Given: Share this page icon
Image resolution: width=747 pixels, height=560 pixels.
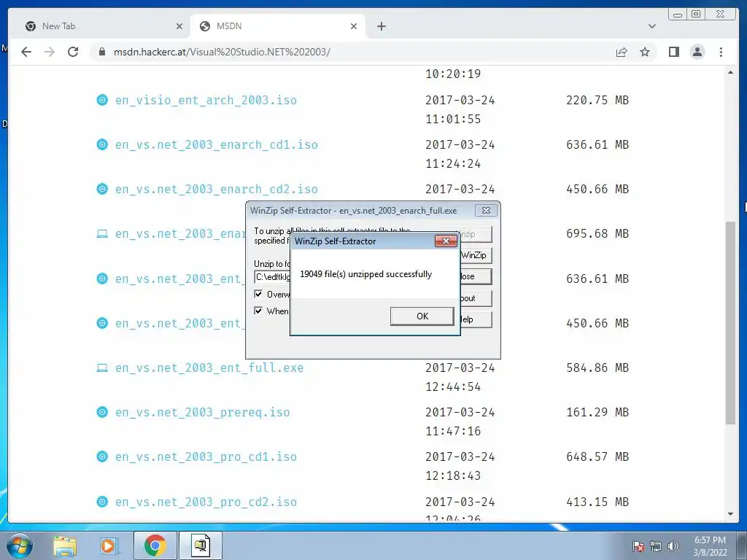Looking at the screenshot, I should pos(622,52).
